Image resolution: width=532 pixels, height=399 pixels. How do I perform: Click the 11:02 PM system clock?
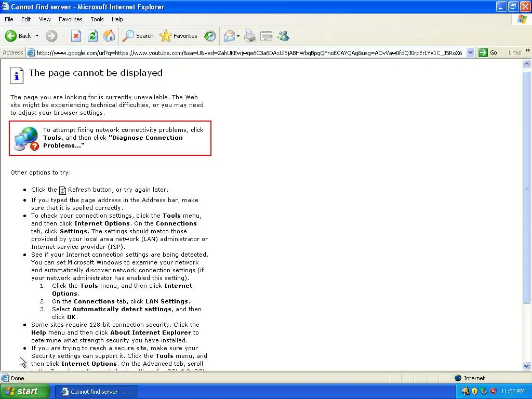coord(513,392)
